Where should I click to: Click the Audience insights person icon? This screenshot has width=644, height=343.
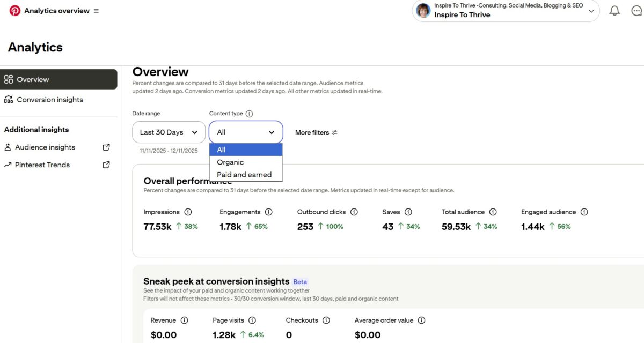click(x=9, y=147)
